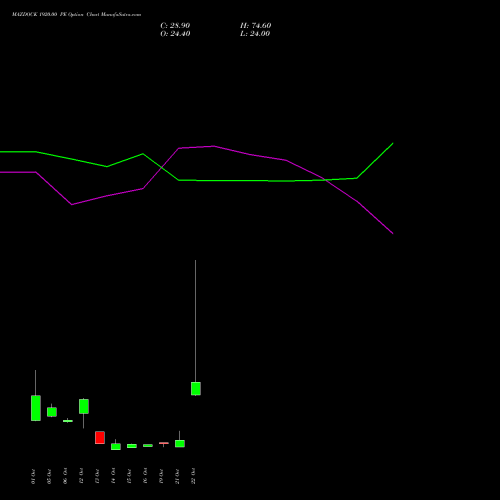Select the 16 Oct date label
The height and width of the screenshot is (500, 500).
(145, 476)
